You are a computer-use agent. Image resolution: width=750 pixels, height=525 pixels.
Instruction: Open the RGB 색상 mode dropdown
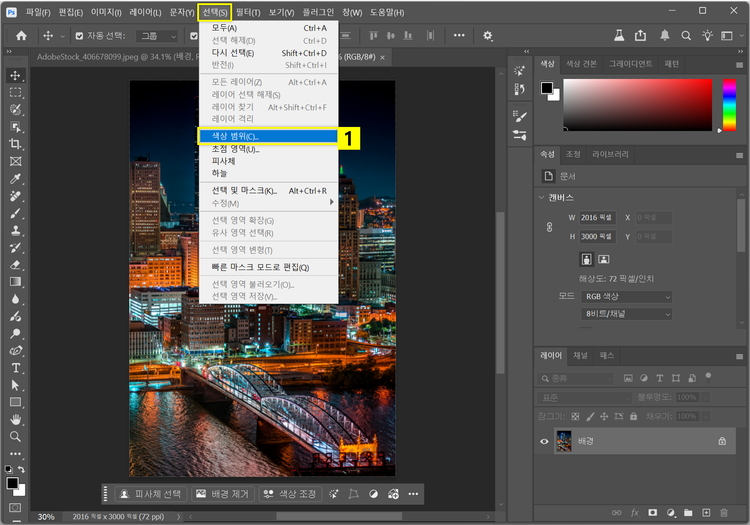point(626,297)
